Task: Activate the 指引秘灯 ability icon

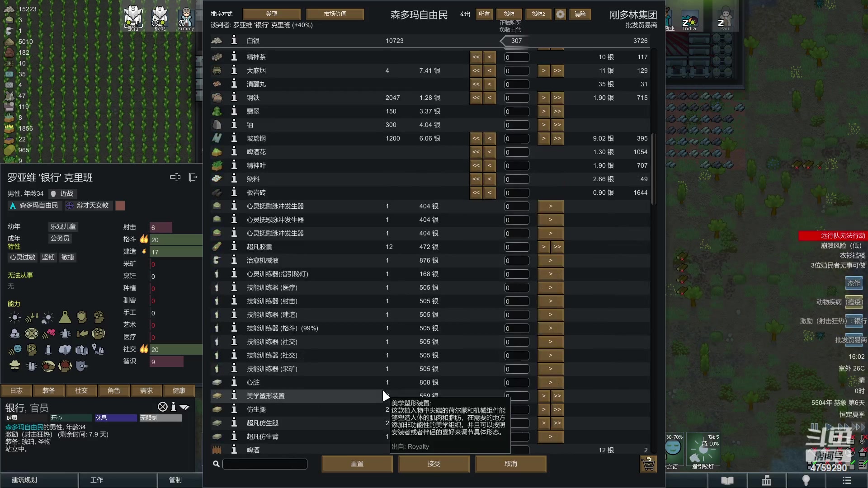Action: (703, 448)
